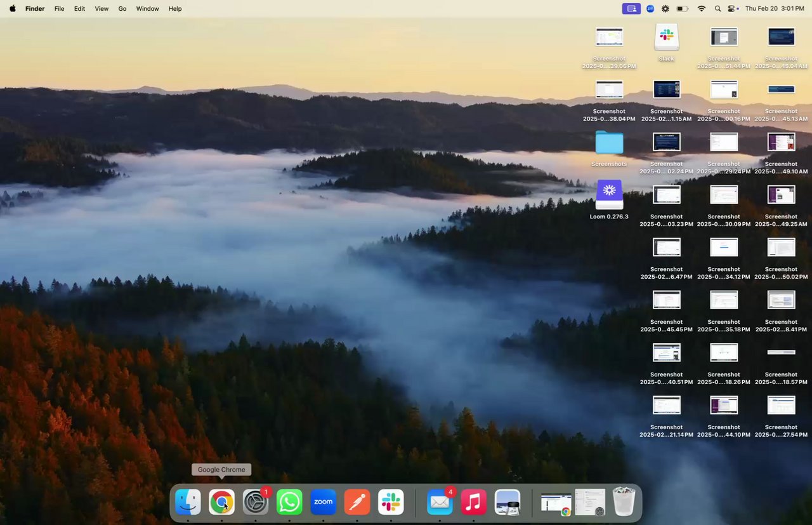This screenshot has width=812, height=525.
Task: Select Screenshot file ending 8.41 PM
Action: point(781,300)
